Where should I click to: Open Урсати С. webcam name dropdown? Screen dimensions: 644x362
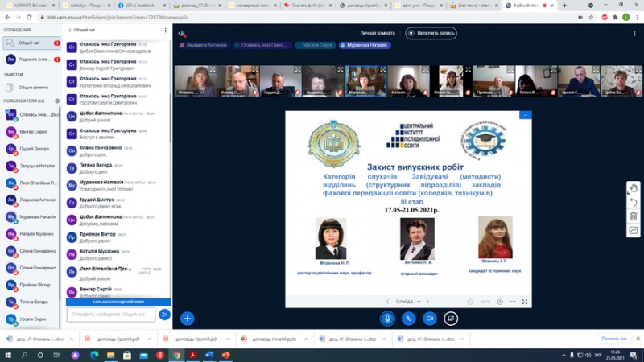pyautogui.click(x=573, y=93)
